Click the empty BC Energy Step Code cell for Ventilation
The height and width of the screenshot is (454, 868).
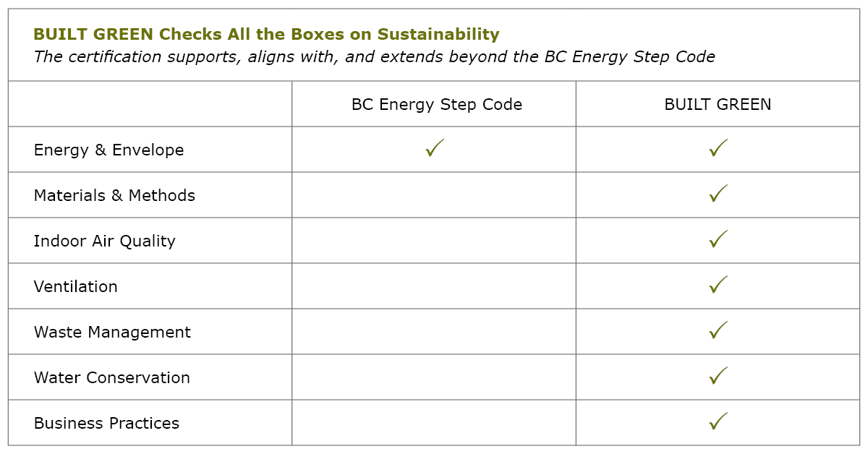click(434, 286)
